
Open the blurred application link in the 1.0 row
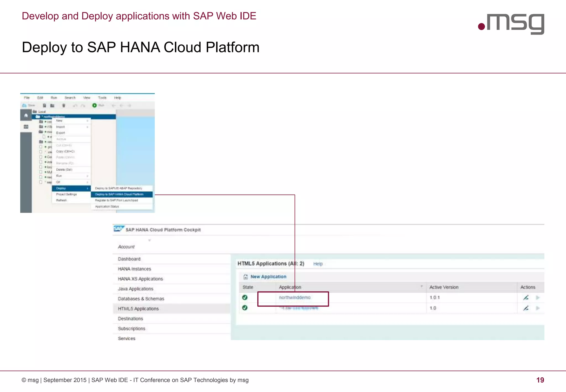(298, 308)
